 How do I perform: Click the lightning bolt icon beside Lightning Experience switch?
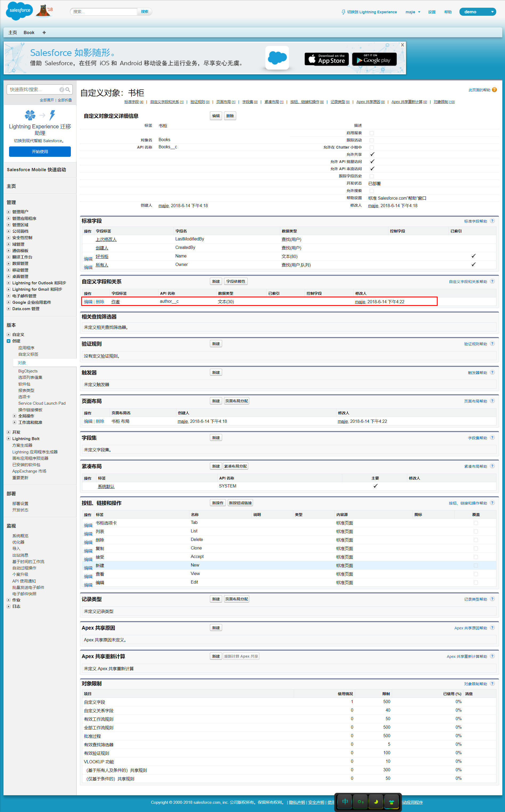coord(343,12)
